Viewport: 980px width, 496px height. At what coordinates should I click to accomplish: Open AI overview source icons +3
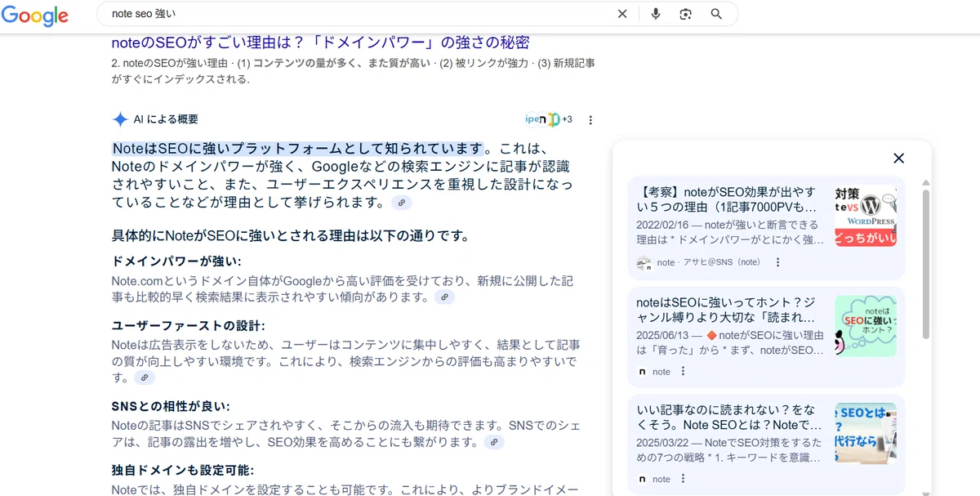click(549, 119)
